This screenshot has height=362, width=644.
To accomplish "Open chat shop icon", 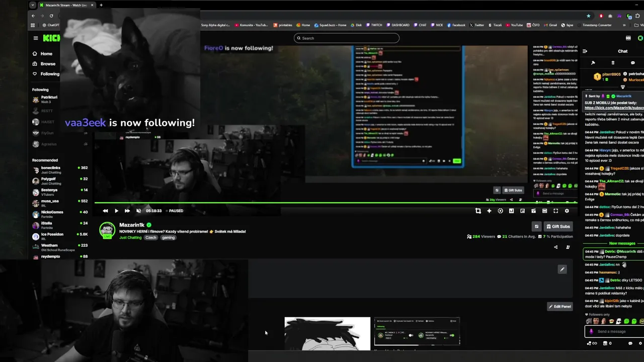I will point(607,343).
